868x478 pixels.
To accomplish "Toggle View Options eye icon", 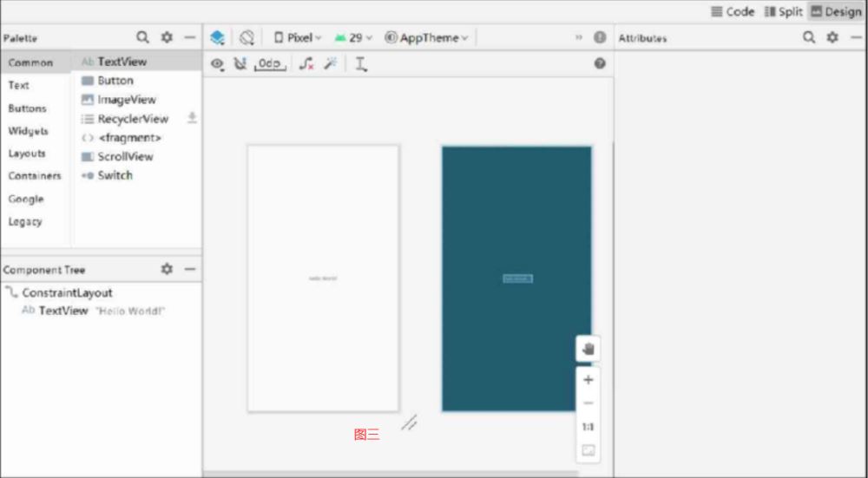I will click(217, 64).
